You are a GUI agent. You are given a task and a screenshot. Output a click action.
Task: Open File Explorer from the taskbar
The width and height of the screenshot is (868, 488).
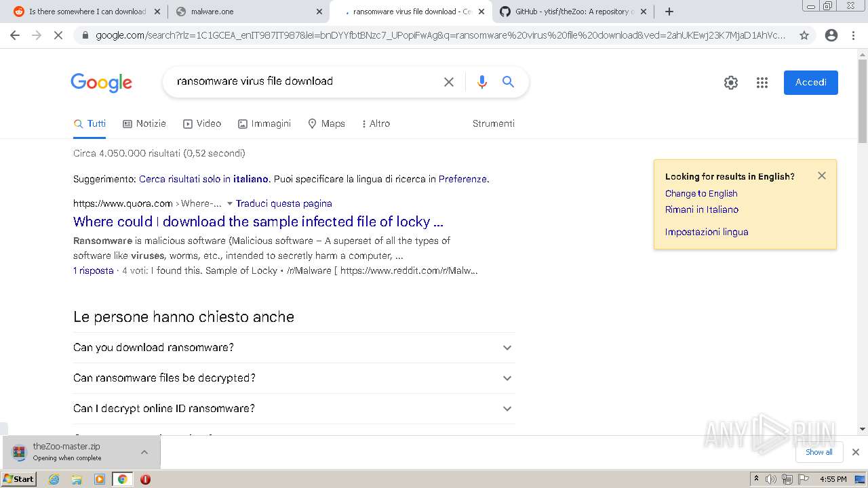(77, 479)
